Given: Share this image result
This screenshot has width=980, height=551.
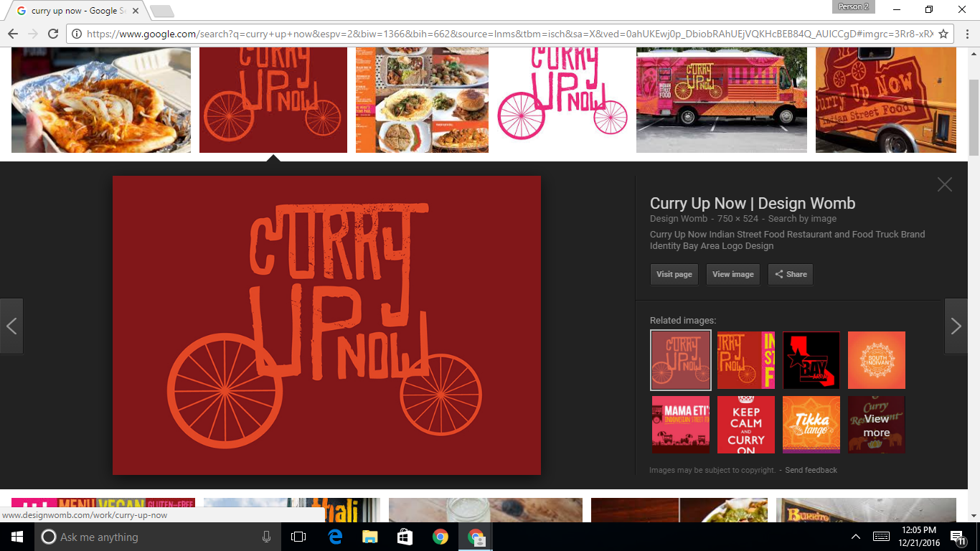Looking at the screenshot, I should pos(790,274).
